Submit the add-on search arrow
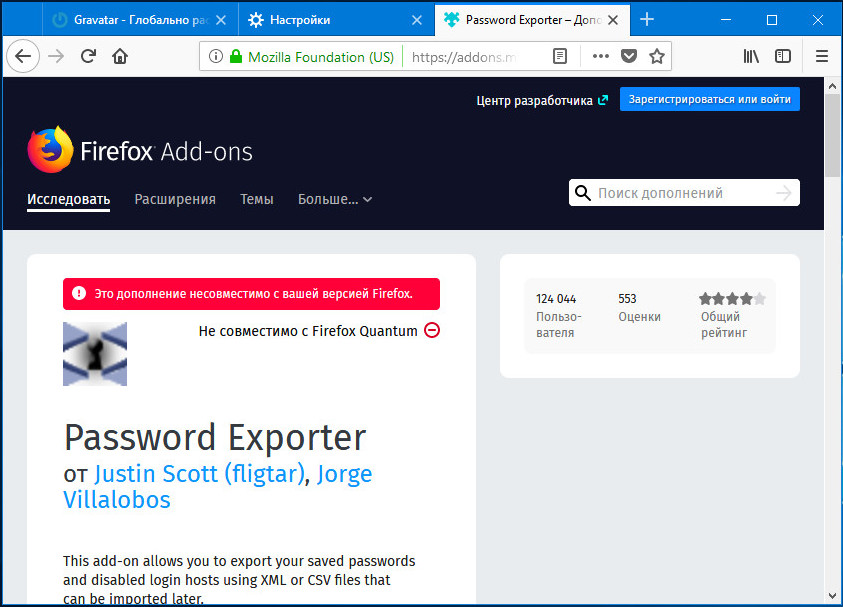The height and width of the screenshot is (607, 843). (784, 192)
